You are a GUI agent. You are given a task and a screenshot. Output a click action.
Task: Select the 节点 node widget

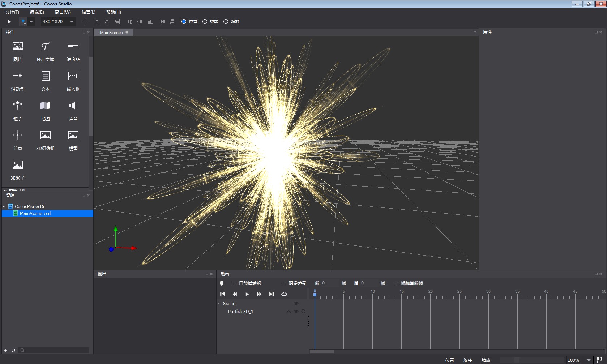click(18, 141)
